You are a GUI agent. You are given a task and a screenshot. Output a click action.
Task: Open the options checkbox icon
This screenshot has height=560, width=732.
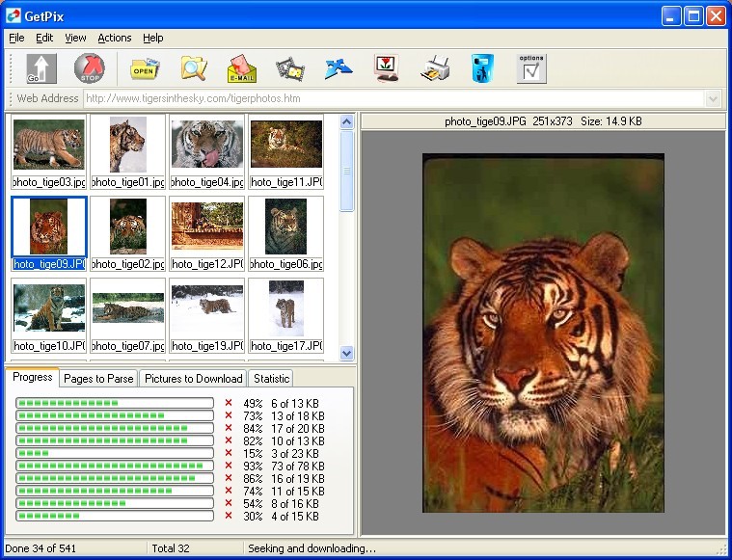click(x=531, y=68)
